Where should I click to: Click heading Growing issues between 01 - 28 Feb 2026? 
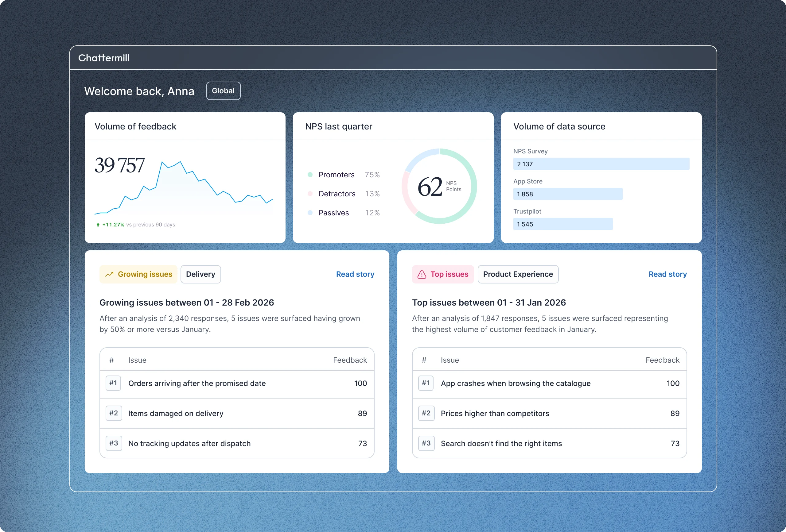coord(187,303)
